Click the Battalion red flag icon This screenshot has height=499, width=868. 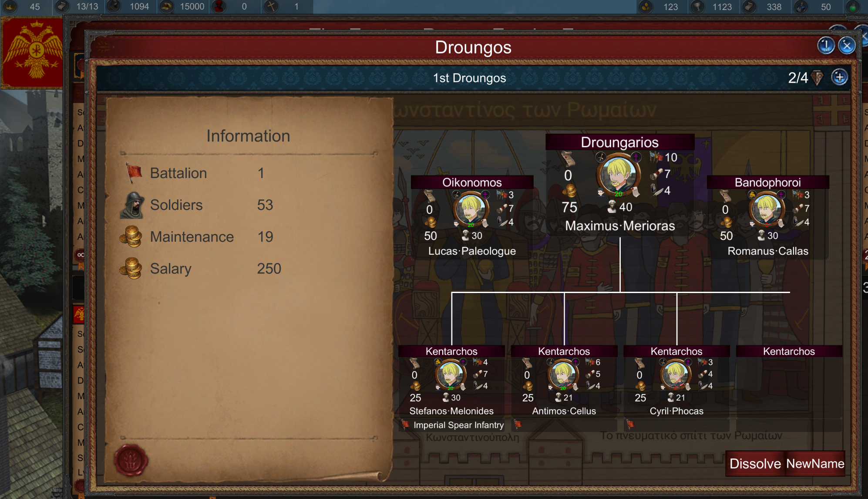click(x=134, y=172)
